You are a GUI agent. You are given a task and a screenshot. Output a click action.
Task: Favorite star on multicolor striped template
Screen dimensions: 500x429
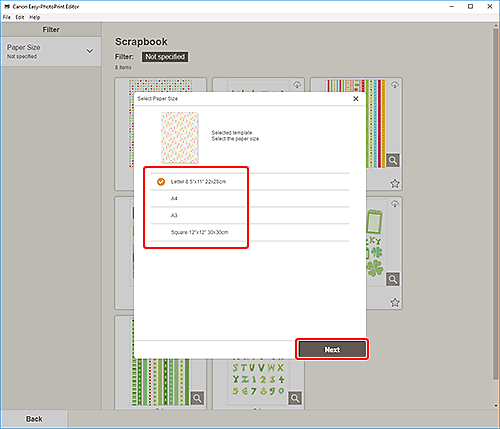395,183
